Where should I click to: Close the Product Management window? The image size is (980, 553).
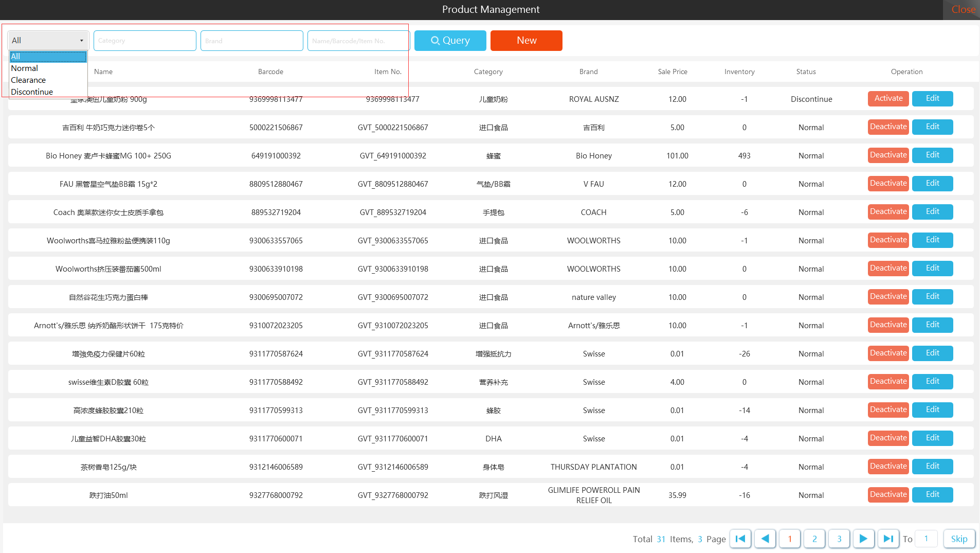coord(963,10)
